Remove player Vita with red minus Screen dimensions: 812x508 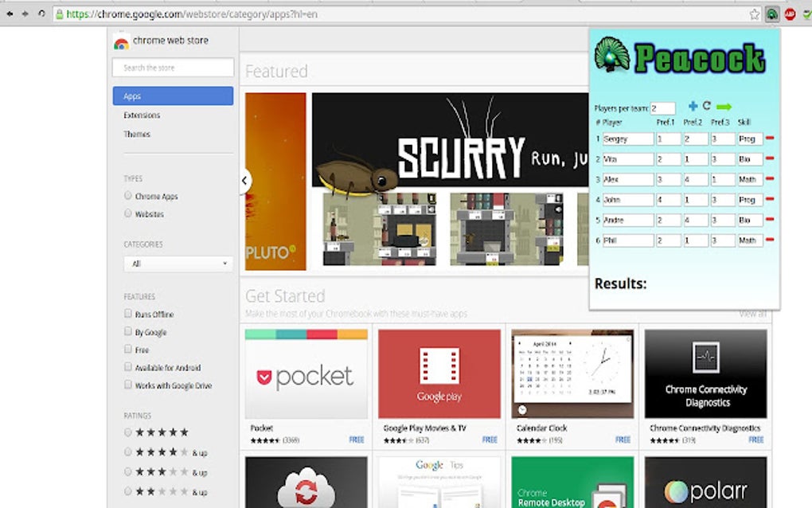coord(770,158)
